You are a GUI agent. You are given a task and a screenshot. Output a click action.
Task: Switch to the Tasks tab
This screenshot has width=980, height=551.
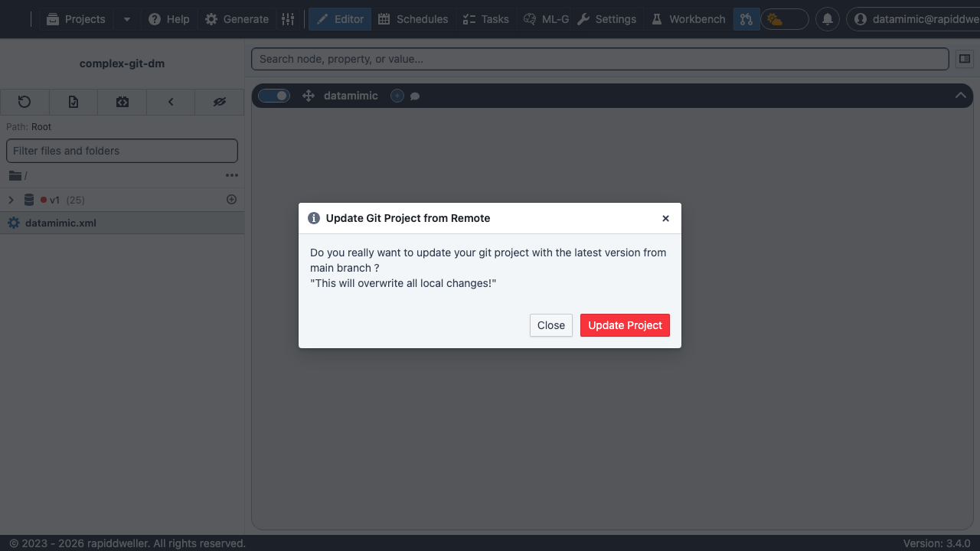pyautogui.click(x=486, y=19)
